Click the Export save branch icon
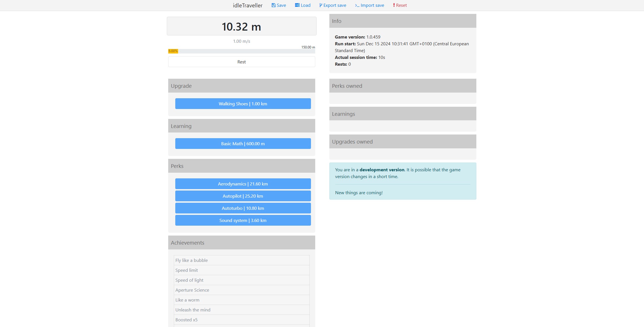The height and width of the screenshot is (327, 644). click(x=321, y=5)
